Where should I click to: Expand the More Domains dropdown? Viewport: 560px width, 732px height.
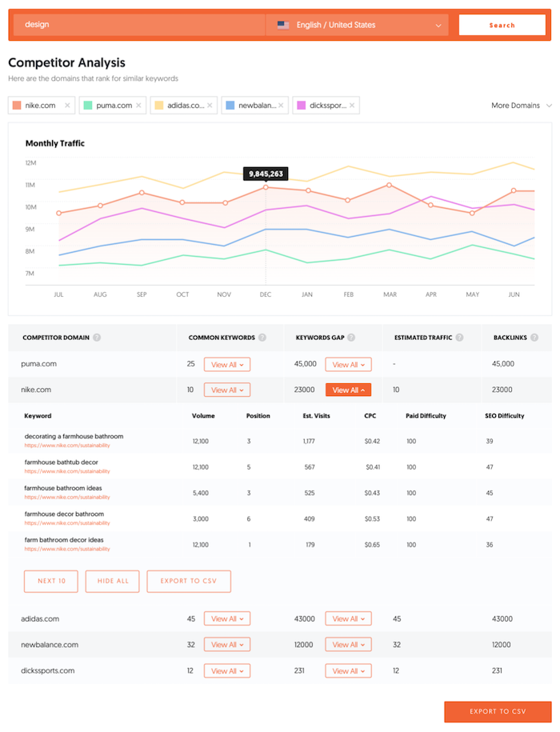pos(522,106)
